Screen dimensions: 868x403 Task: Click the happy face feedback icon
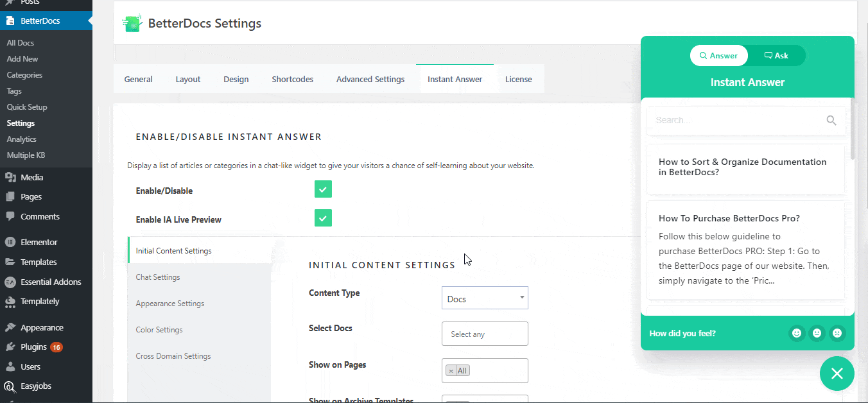pos(797,333)
